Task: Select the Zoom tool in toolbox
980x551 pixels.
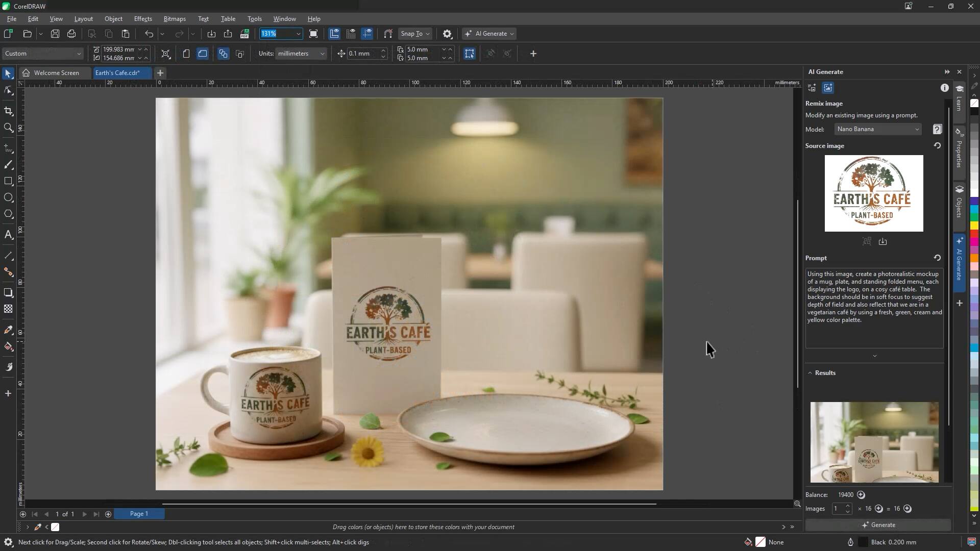Action: tap(8, 128)
